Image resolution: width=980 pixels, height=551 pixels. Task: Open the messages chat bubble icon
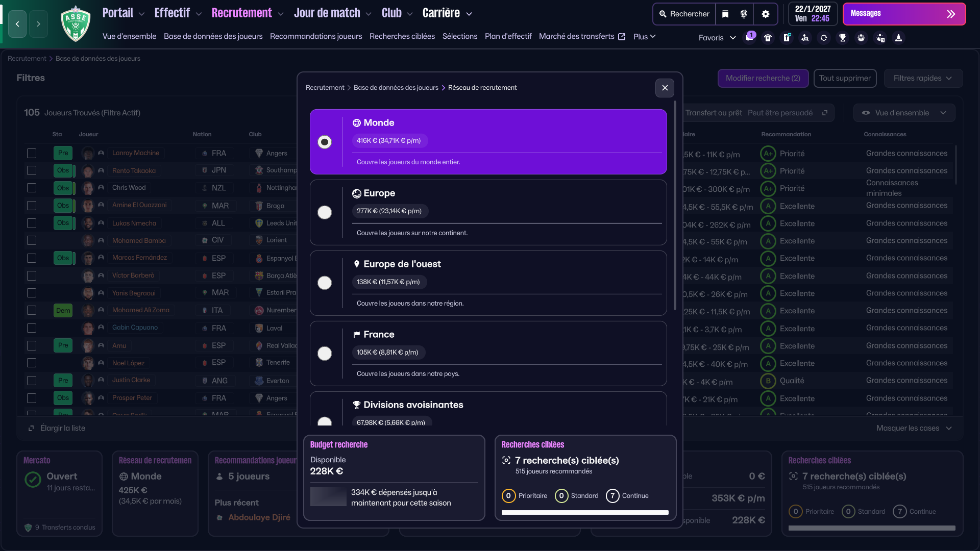click(x=749, y=38)
